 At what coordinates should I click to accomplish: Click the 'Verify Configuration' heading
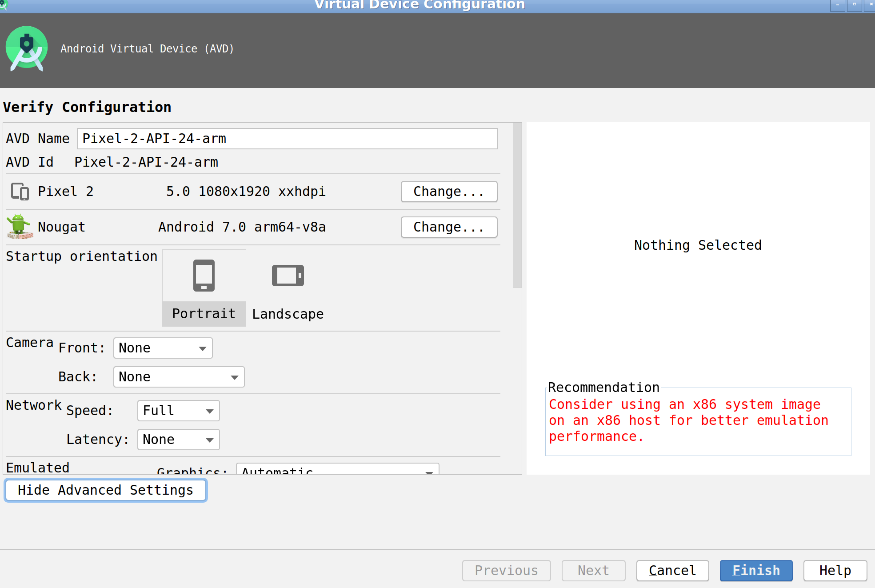tap(87, 107)
